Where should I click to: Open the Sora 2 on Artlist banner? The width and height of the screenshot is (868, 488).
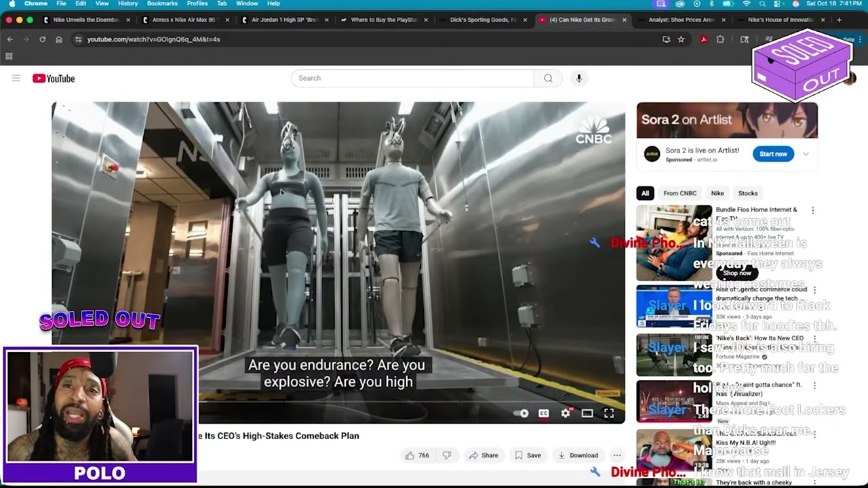pyautogui.click(x=727, y=121)
